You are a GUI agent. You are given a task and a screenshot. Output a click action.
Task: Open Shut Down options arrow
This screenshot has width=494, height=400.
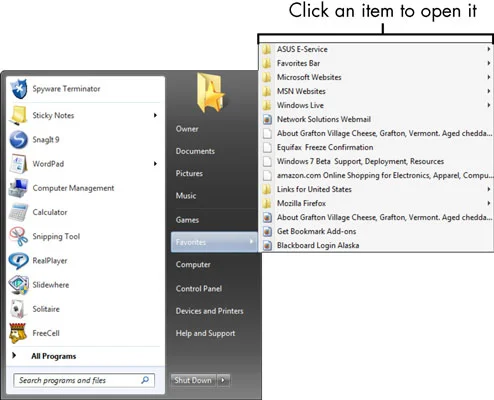click(224, 380)
